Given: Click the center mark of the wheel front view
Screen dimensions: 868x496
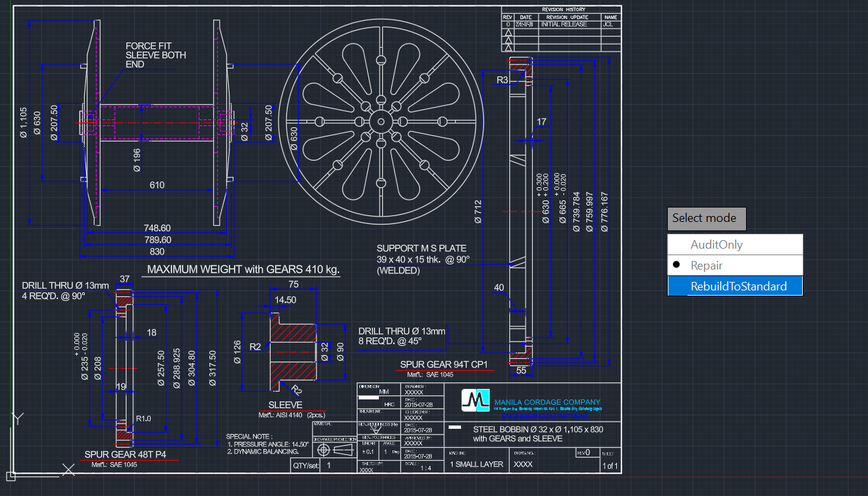Looking at the screenshot, I should coord(382,121).
